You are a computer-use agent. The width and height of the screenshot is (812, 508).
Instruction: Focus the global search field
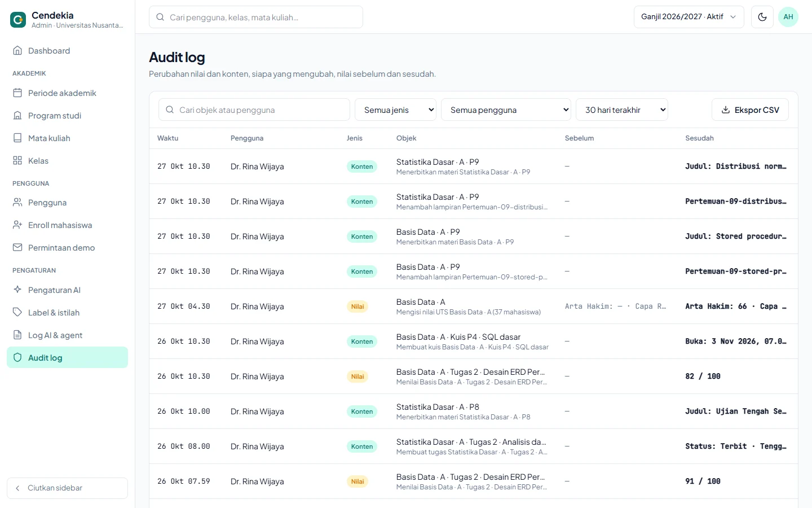point(256,17)
